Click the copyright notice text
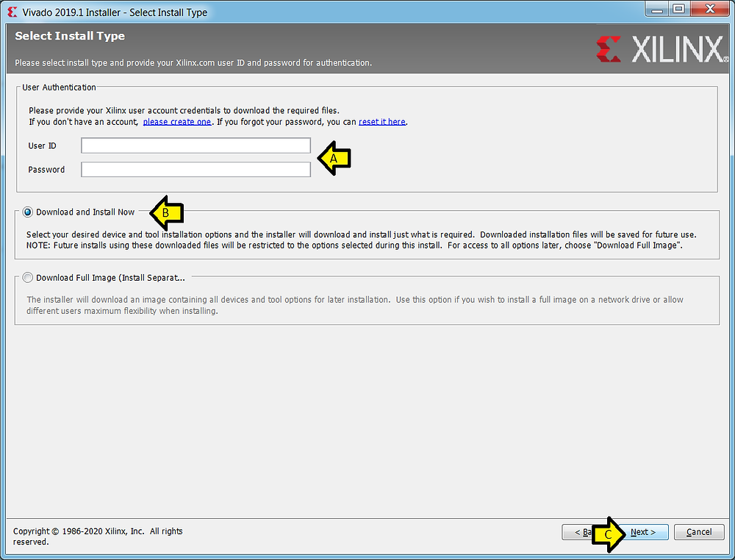Screen dimensions: 735x560 [98, 536]
